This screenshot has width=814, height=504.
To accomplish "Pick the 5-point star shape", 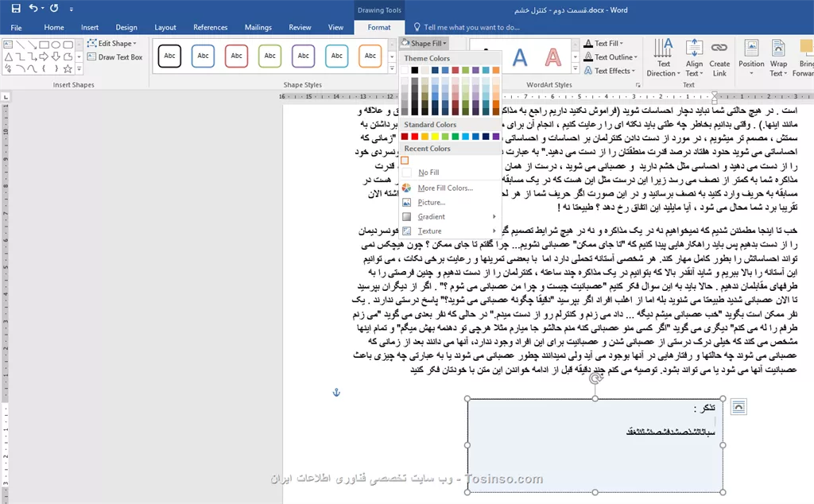I will 68,68.
